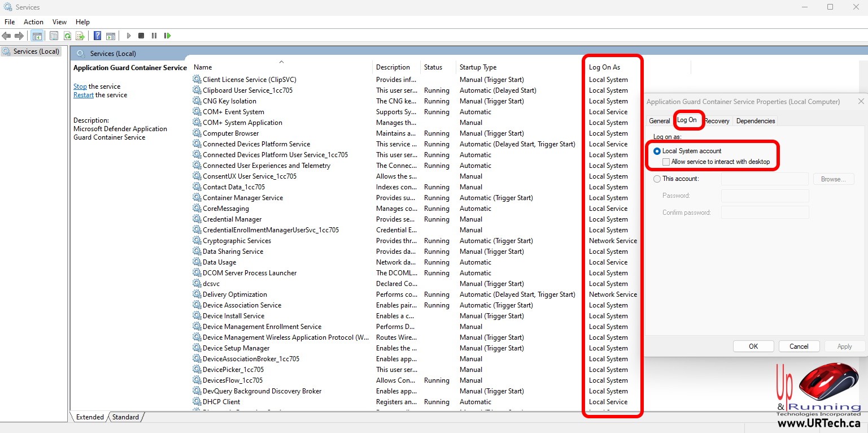Toggle the Show/Hide Console Tree icon

[37, 36]
